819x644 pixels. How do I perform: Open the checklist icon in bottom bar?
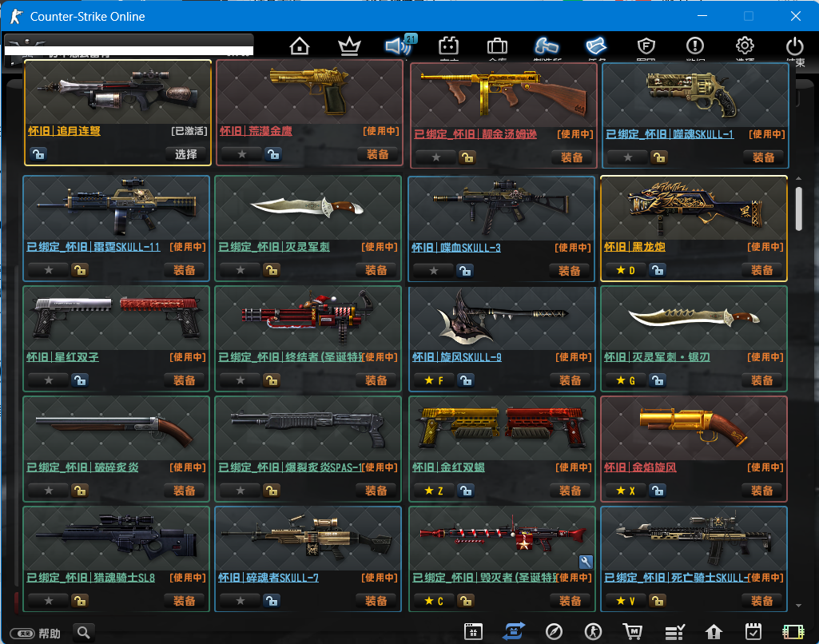pos(674,632)
